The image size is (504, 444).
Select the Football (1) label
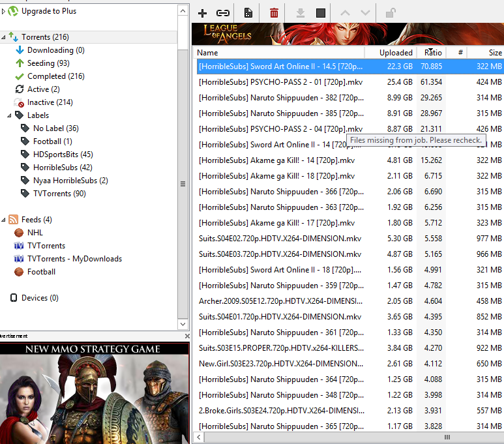(53, 141)
